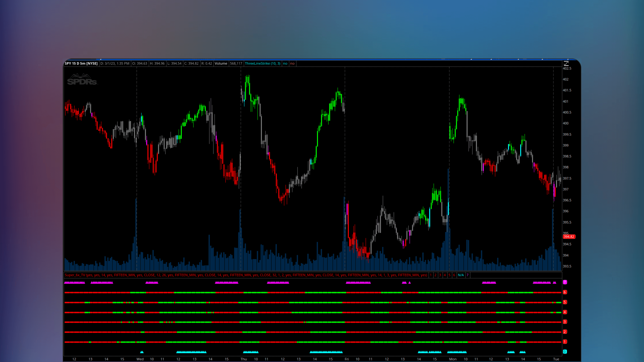This screenshot has width=644, height=362.
Task: Click the red "6" plot badge on the right axis
Action: [x=564, y=292]
